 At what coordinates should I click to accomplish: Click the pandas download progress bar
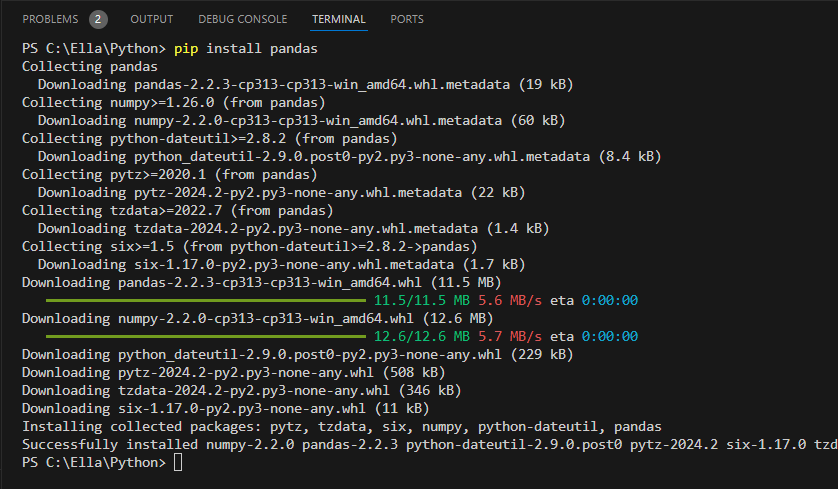pyautogui.click(x=206, y=300)
